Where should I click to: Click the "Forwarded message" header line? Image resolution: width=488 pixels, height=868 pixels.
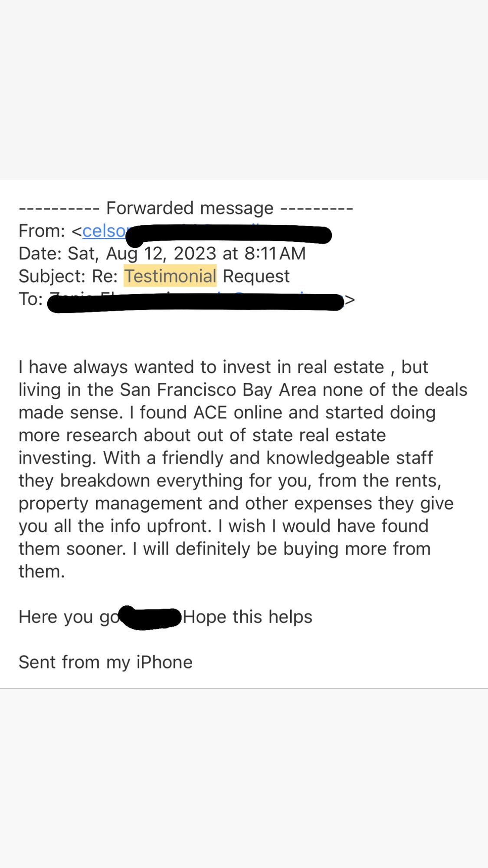(x=186, y=208)
